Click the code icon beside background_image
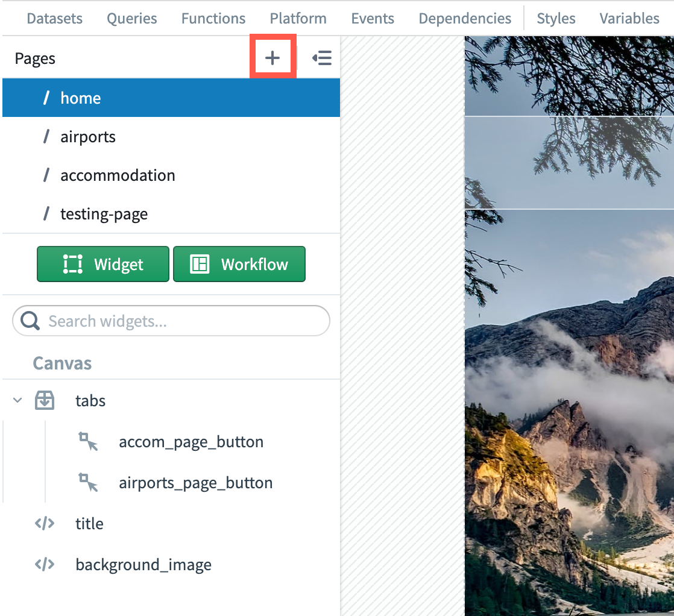Viewport: 674px width, 616px height. [x=45, y=564]
